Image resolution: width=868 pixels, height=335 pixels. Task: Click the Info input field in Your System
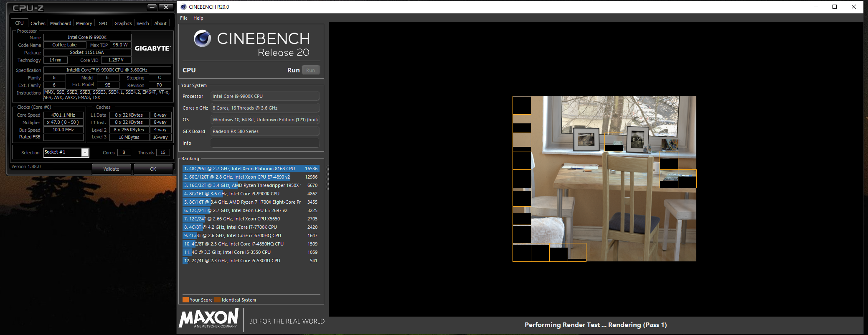pos(265,143)
